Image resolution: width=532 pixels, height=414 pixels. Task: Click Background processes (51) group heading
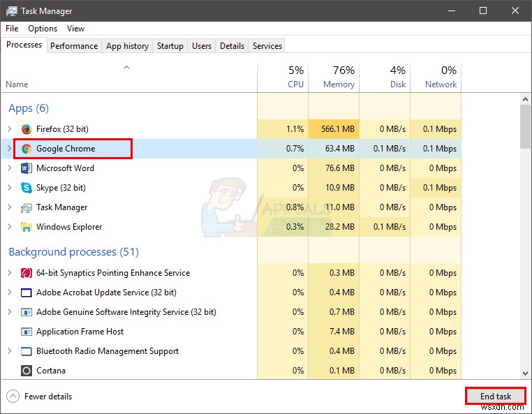(73, 252)
